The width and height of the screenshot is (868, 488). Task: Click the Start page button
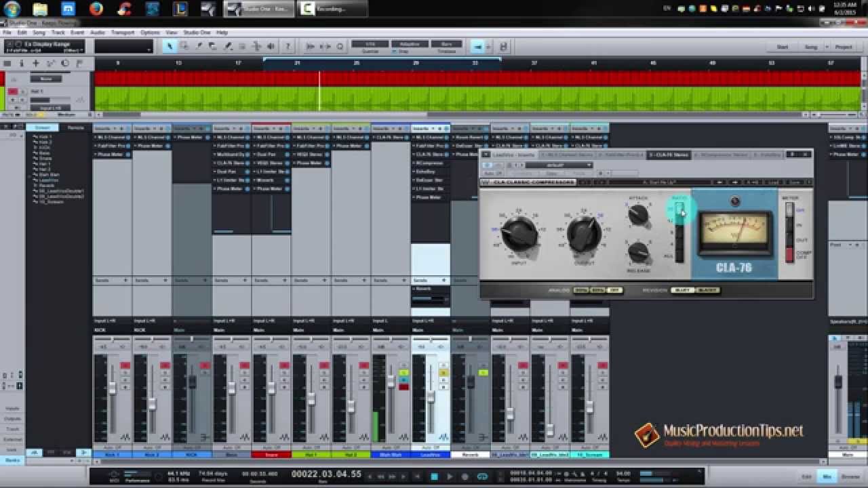pos(782,47)
